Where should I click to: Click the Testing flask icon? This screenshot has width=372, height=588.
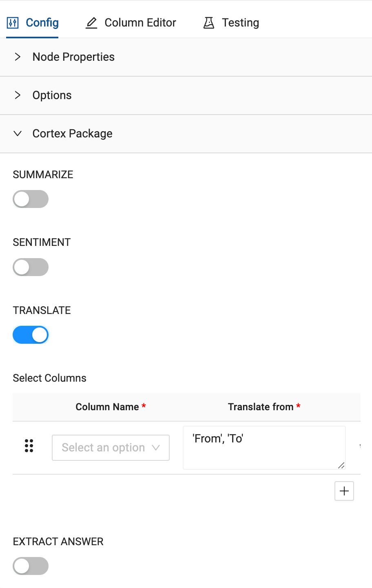tap(209, 23)
